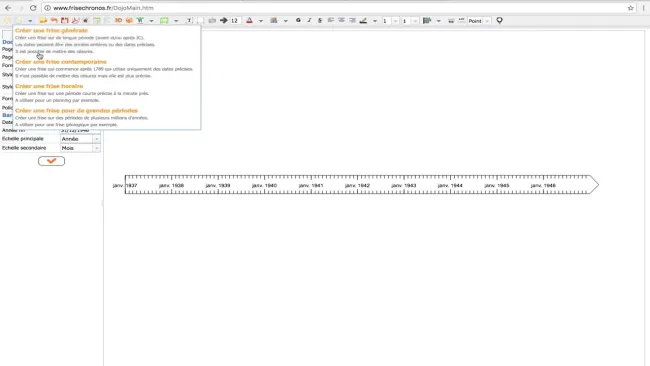650x366 pixels.
Task: Click the bold G formatting icon
Action: (298, 20)
